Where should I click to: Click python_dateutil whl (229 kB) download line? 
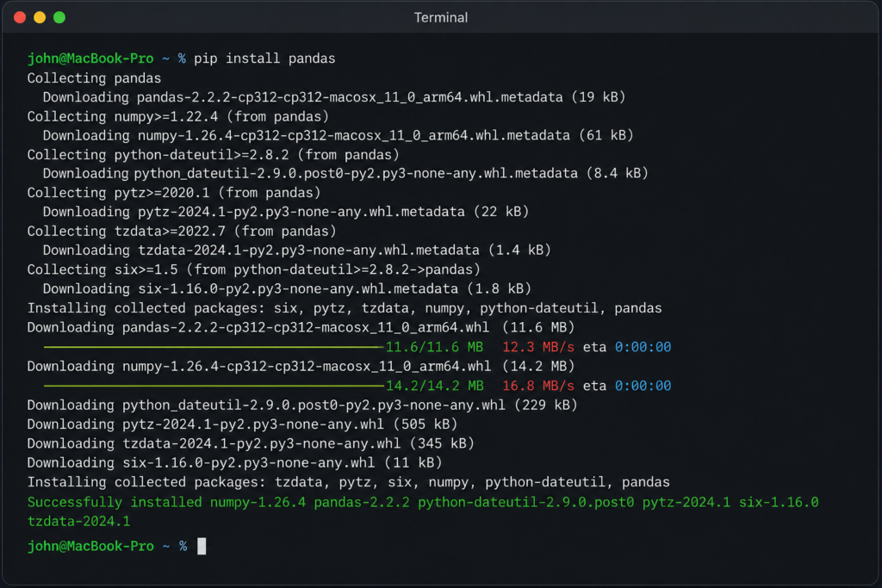coord(302,405)
